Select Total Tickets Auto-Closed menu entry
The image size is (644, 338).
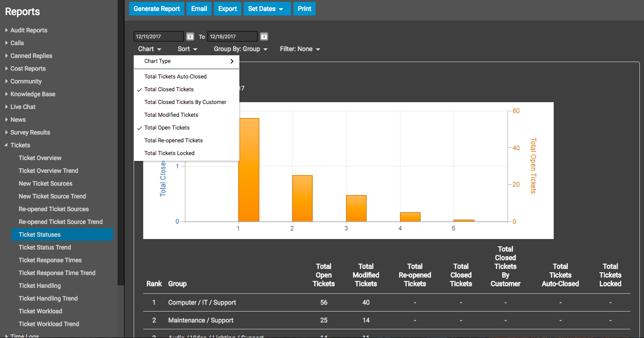point(175,77)
